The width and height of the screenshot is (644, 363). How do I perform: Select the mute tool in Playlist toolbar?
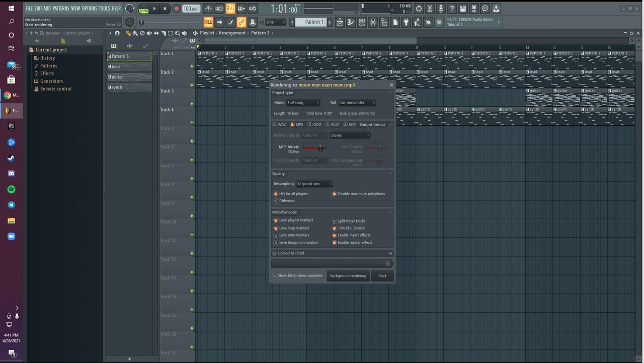(x=149, y=33)
